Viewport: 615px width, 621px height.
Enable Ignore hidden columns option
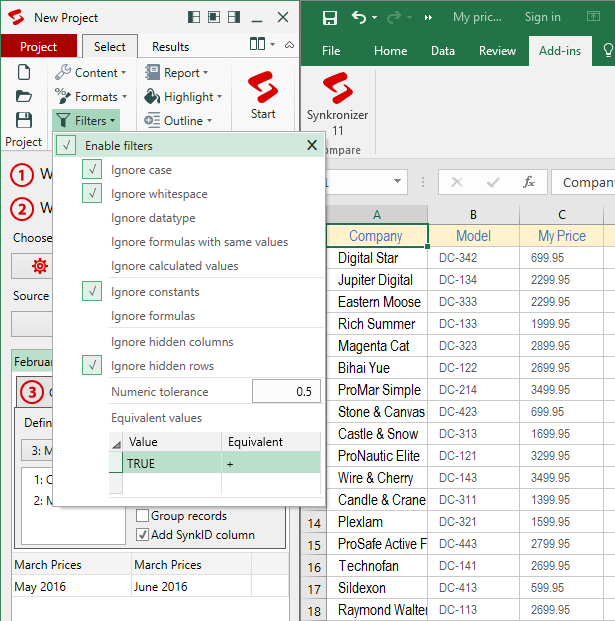click(172, 342)
